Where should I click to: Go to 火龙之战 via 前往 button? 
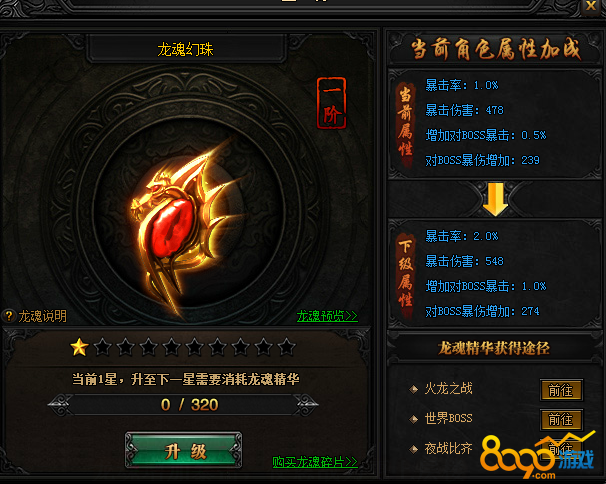pos(561,390)
